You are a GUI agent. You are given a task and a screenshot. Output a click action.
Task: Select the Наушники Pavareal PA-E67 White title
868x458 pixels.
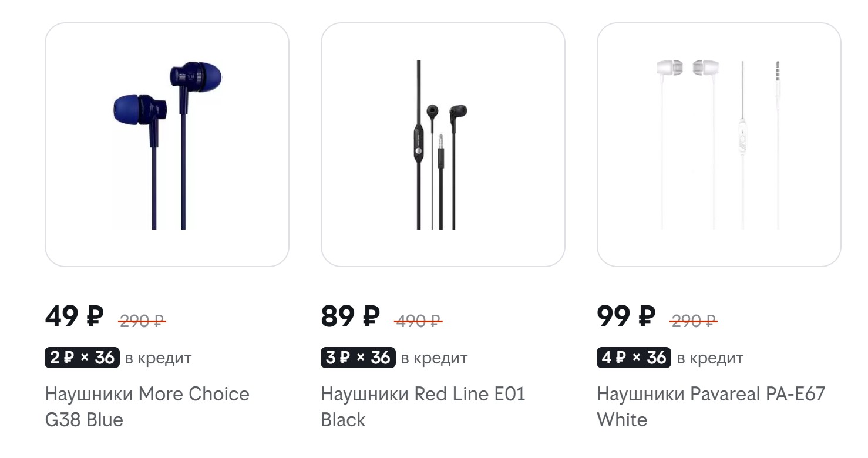pos(711,406)
